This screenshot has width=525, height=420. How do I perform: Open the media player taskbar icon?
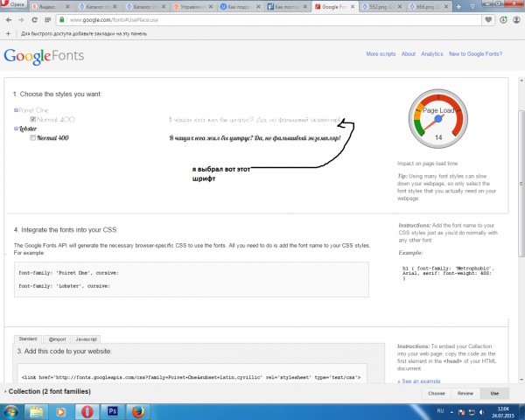(61, 412)
